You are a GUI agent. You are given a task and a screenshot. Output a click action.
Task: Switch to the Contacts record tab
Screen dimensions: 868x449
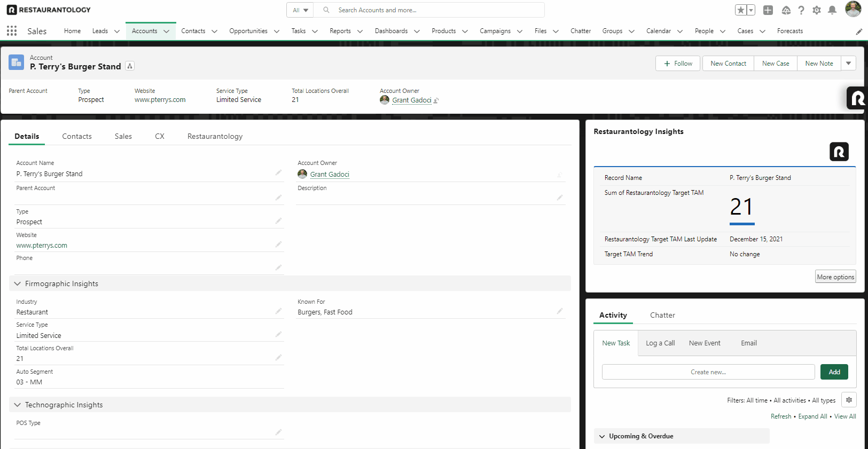click(77, 136)
